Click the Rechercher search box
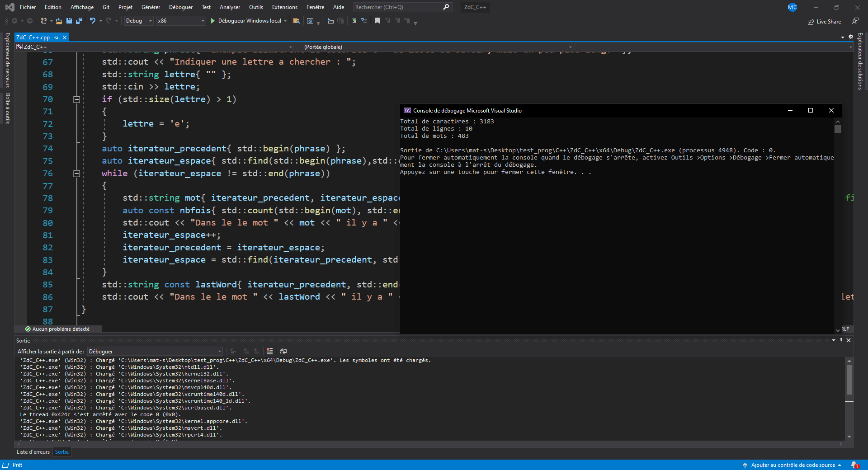Screen dimensions: 868x470 (398, 7)
